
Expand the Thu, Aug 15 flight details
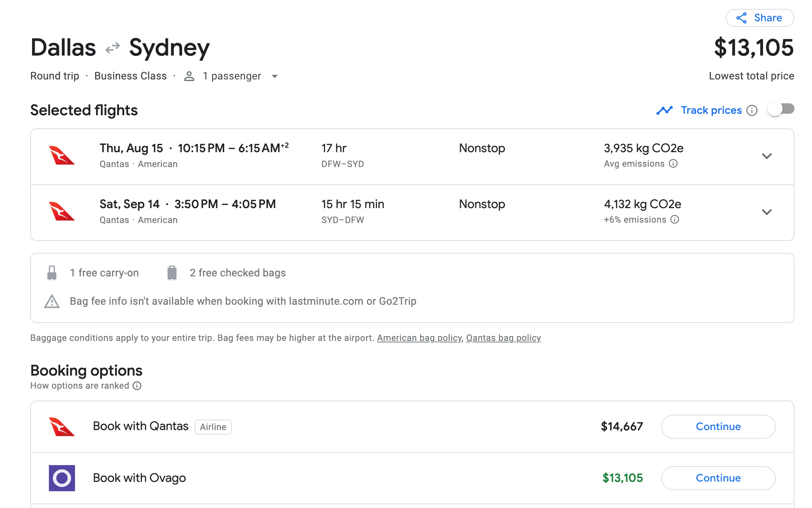pos(766,156)
